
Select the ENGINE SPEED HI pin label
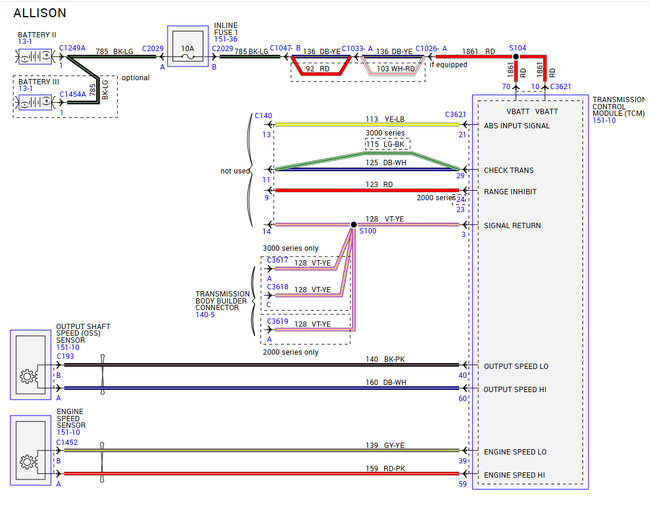click(x=514, y=475)
